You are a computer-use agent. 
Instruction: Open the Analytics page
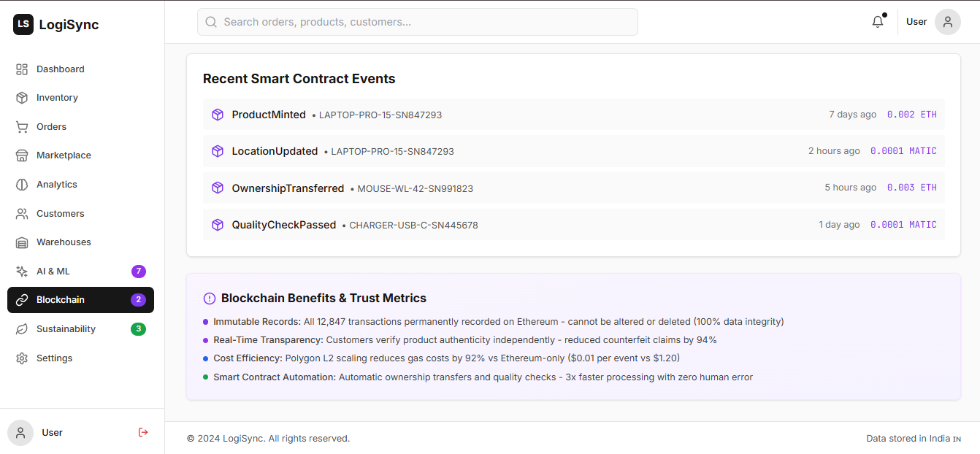point(57,185)
